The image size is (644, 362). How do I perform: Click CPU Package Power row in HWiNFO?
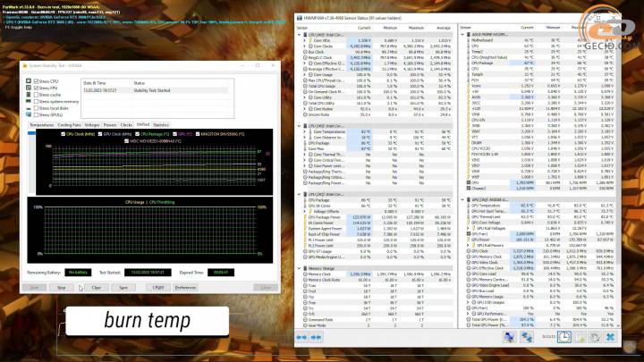click(x=376, y=217)
